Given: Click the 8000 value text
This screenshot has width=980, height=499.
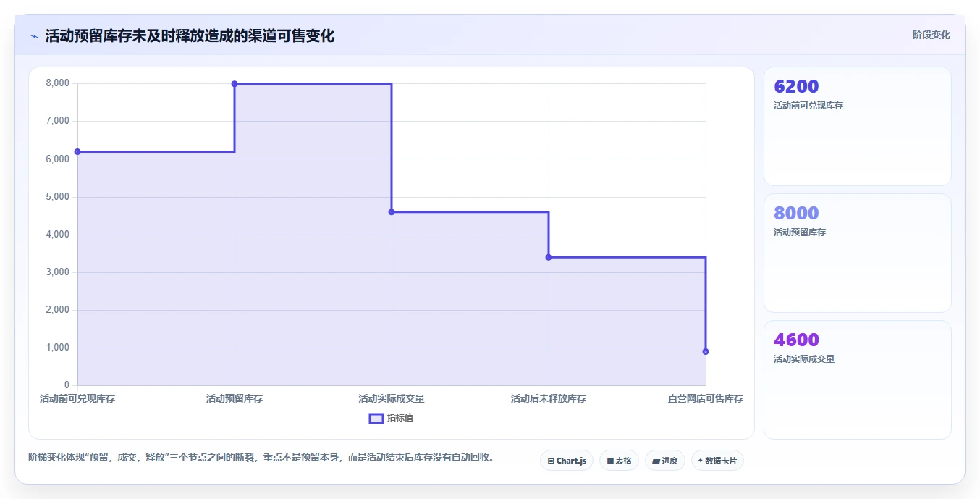Looking at the screenshot, I should (796, 214).
